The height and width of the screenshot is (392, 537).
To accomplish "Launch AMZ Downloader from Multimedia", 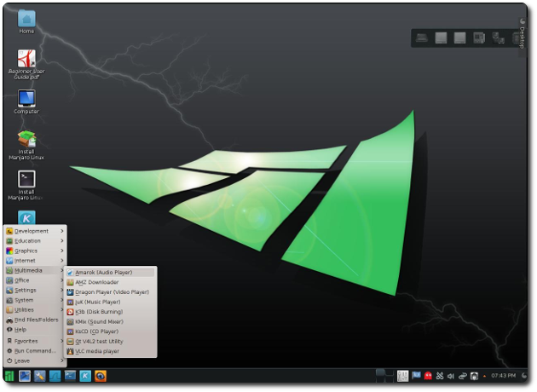I will [110, 282].
